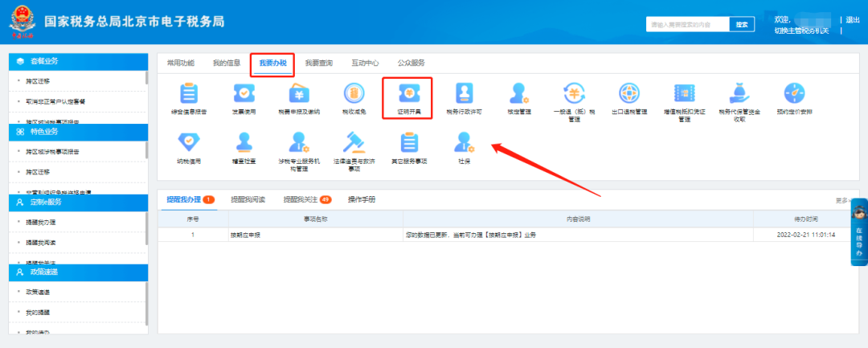The image size is (868, 348).
Task: Open 出口退税管理 globe icon
Action: (628, 93)
